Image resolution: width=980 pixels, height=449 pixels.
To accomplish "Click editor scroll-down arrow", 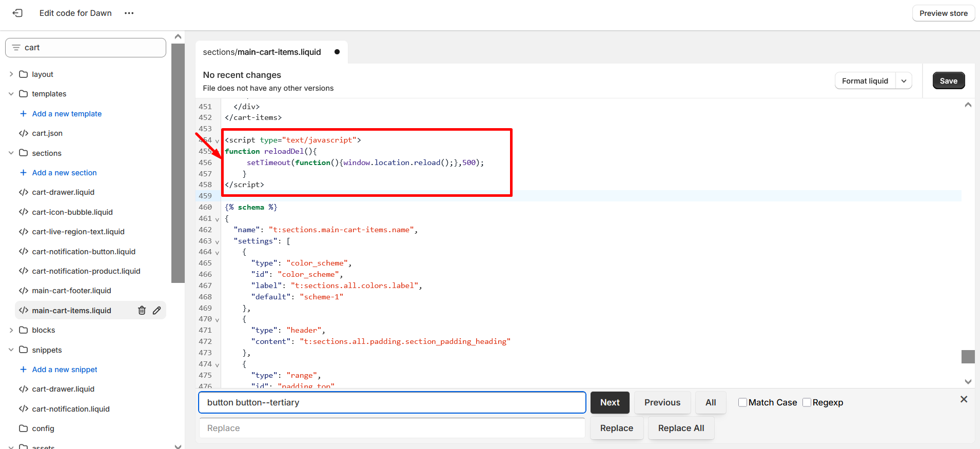I will click(968, 381).
